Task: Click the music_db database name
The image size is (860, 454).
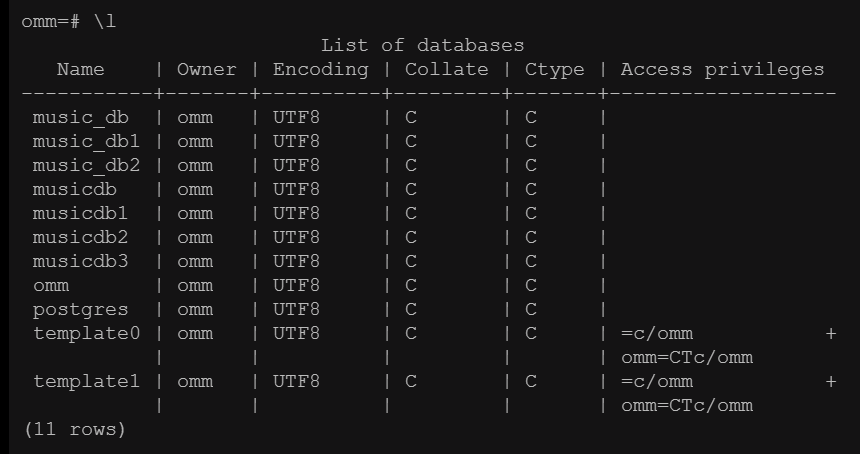Action: [x=81, y=118]
